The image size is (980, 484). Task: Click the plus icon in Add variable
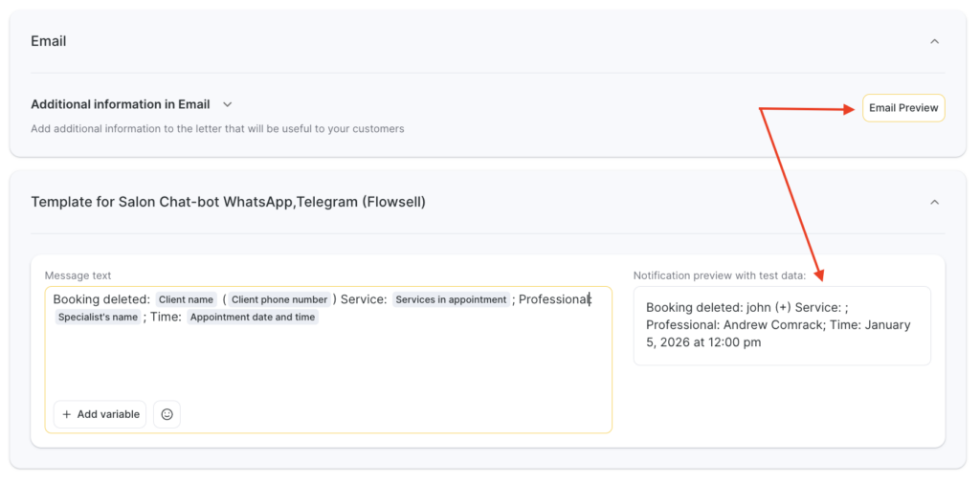67,414
